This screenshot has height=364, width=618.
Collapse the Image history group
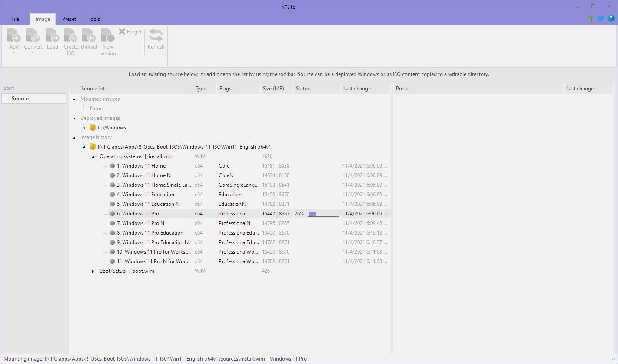pyautogui.click(x=74, y=137)
